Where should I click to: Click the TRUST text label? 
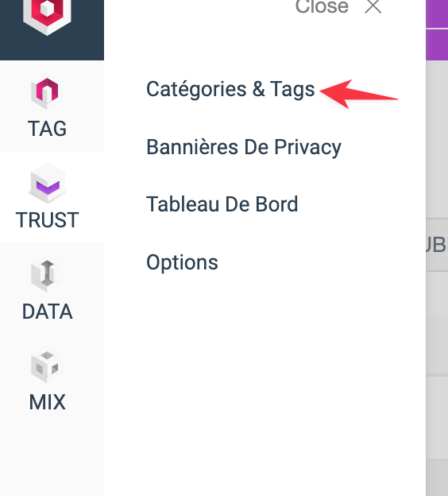point(47,220)
